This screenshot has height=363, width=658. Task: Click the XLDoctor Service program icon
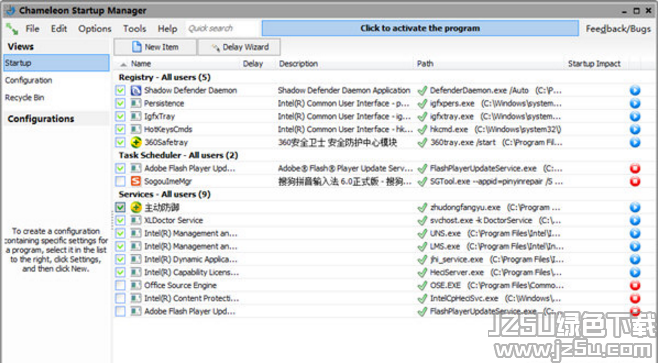(x=136, y=220)
